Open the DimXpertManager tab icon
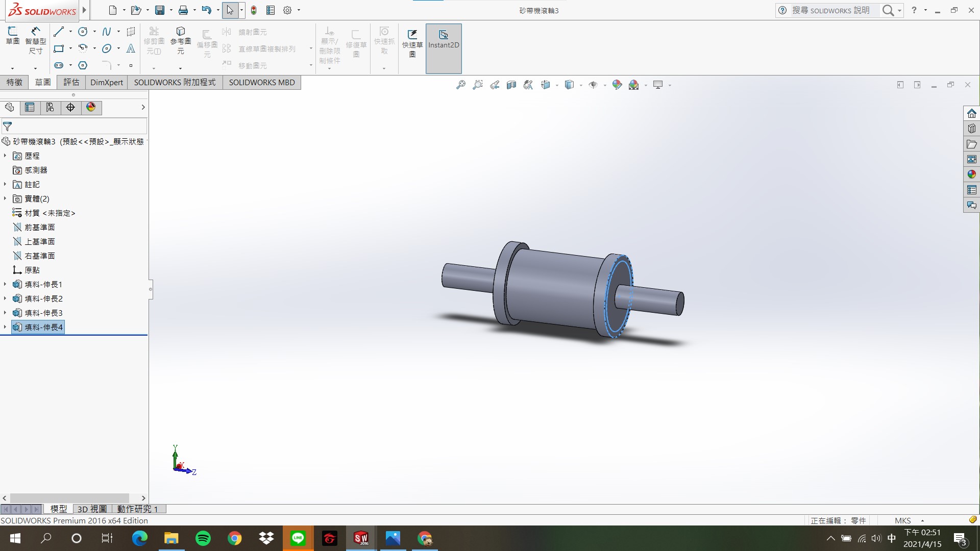Screen dimensions: 980x551 70,107
